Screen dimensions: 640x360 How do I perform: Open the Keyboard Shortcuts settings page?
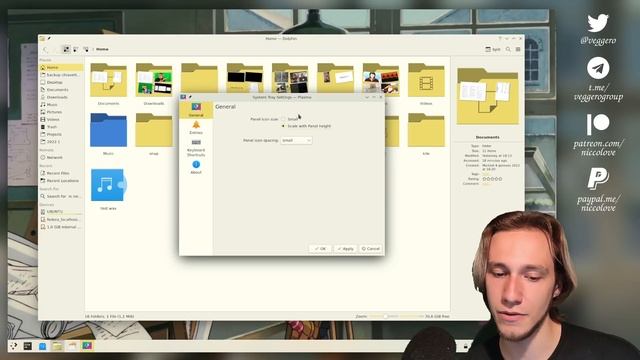tap(196, 147)
